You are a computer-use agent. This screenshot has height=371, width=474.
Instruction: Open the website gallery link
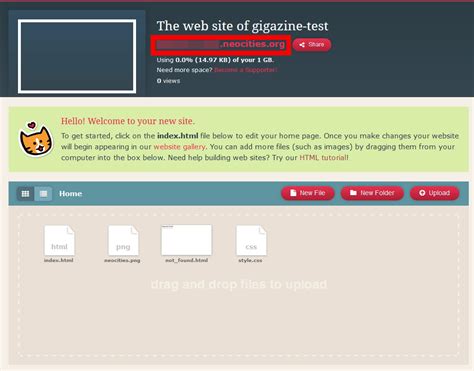(x=179, y=147)
